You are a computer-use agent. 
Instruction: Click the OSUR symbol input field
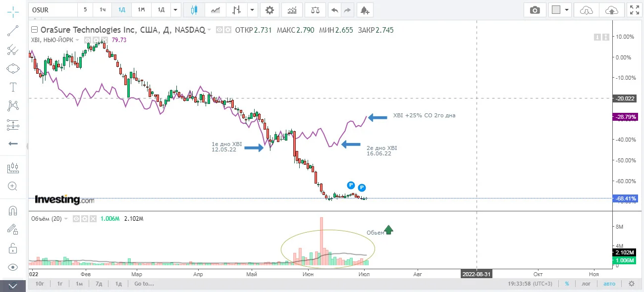[x=53, y=9]
